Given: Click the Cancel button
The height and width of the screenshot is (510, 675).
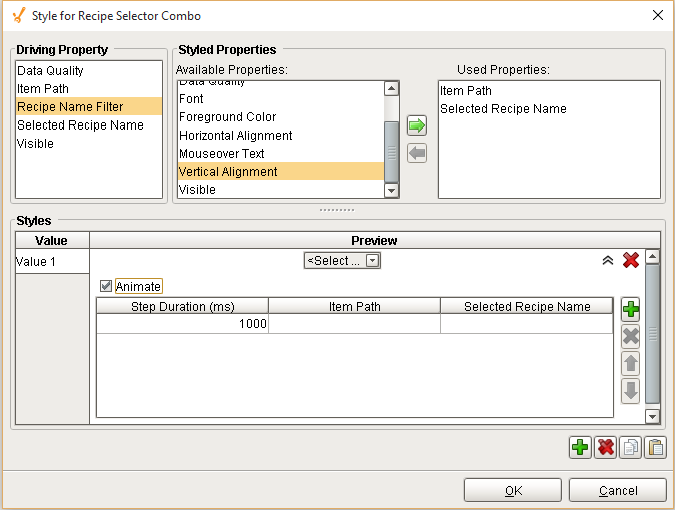Looking at the screenshot, I should coord(617,490).
